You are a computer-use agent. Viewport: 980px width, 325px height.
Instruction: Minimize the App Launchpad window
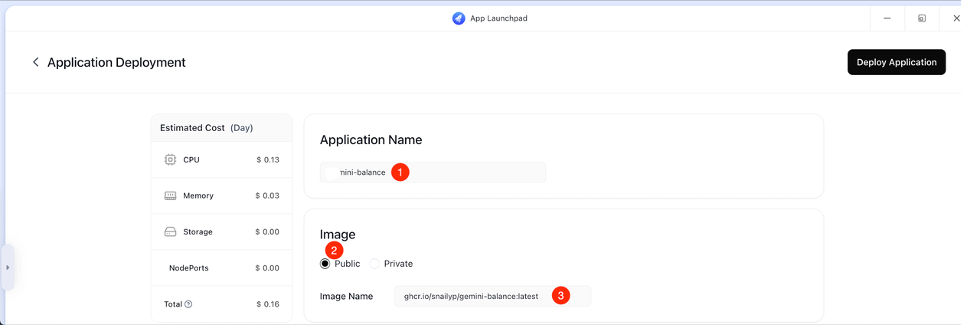[887, 18]
